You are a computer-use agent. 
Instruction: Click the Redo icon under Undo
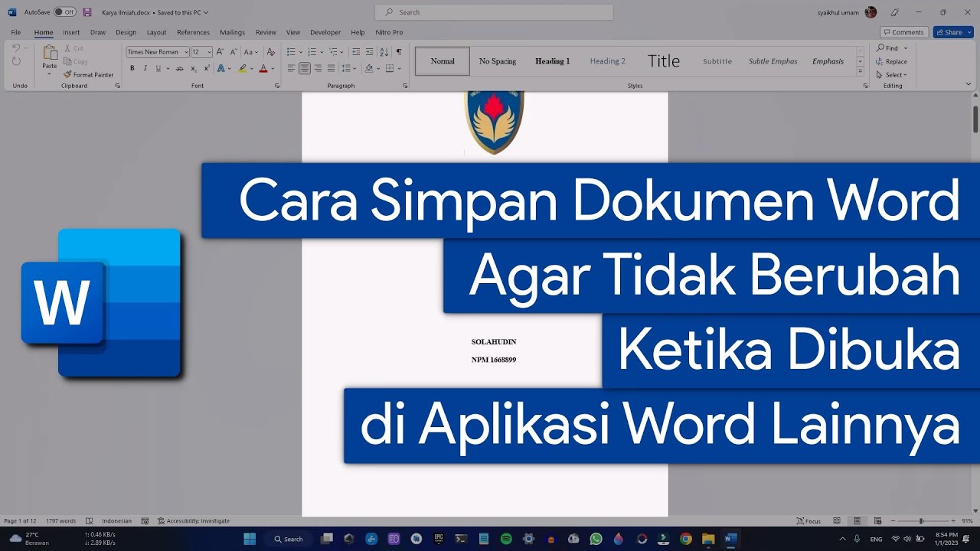[16, 61]
